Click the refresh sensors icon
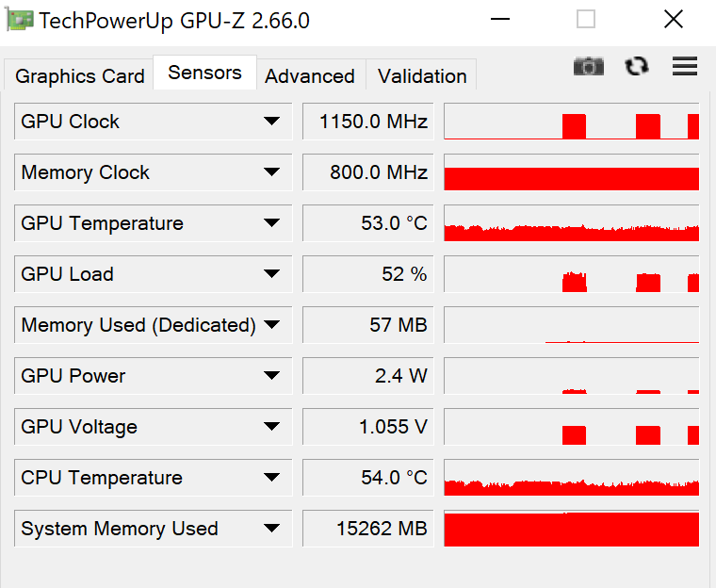Viewport: 716px width, 588px height. [x=637, y=66]
